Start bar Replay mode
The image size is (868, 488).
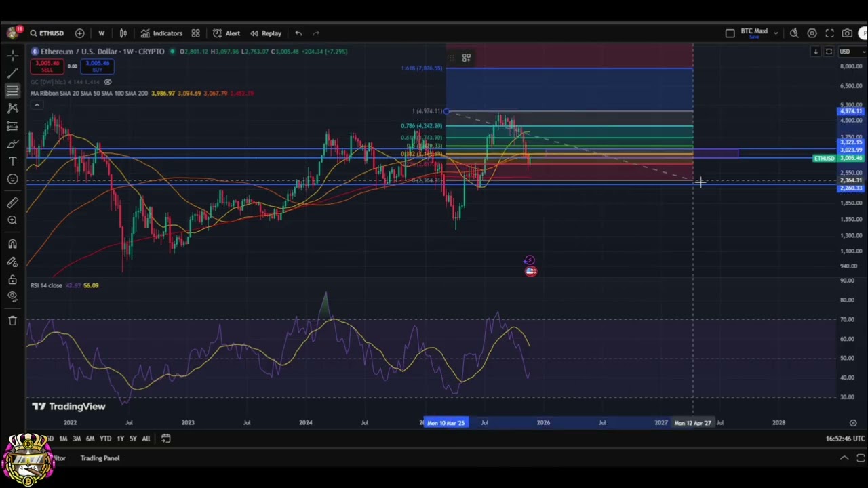click(265, 33)
